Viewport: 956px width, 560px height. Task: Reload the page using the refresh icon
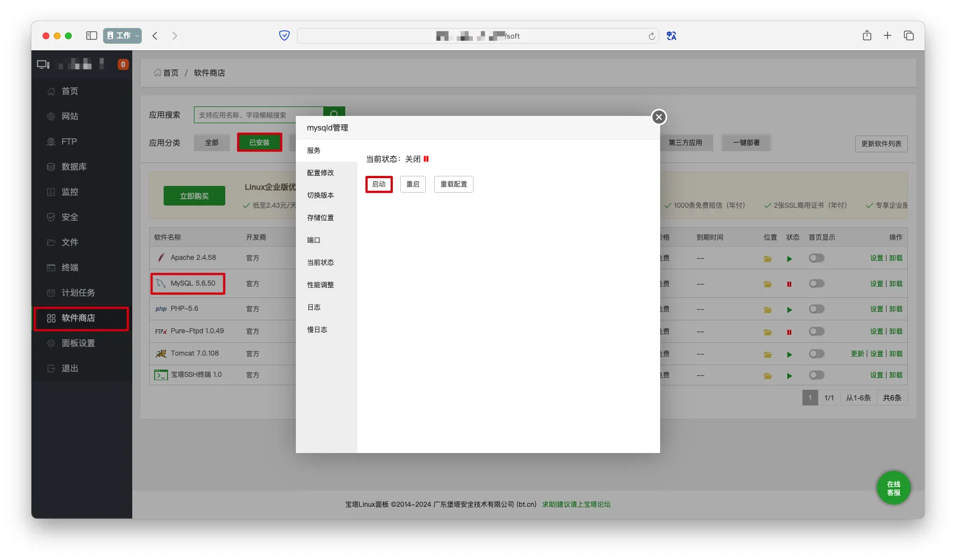point(651,36)
